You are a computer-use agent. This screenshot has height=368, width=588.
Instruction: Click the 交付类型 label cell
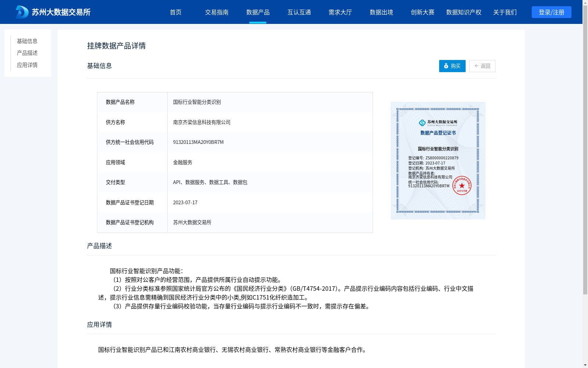click(x=132, y=182)
